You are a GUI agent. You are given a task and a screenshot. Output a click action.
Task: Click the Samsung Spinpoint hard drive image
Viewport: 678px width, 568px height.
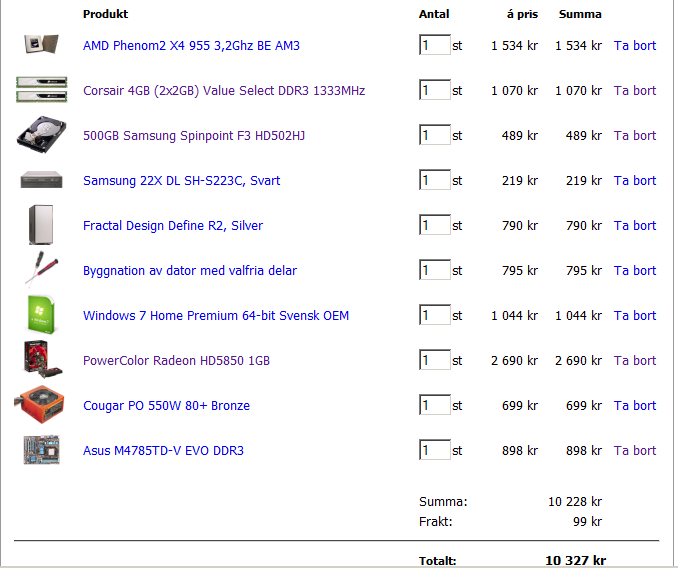pos(42,134)
